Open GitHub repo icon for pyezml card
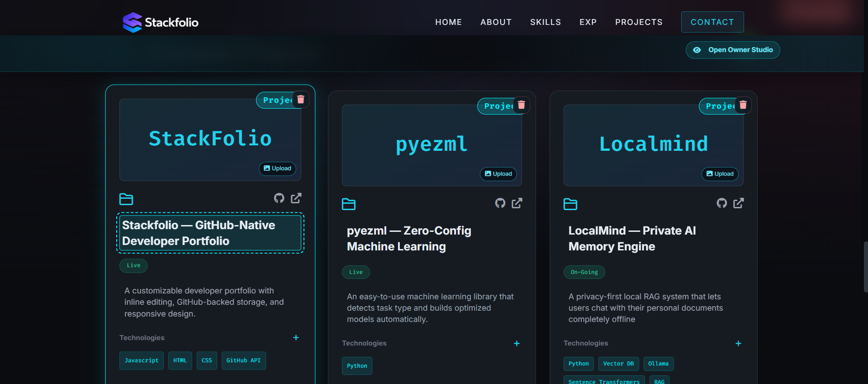The image size is (868, 384). (500, 203)
